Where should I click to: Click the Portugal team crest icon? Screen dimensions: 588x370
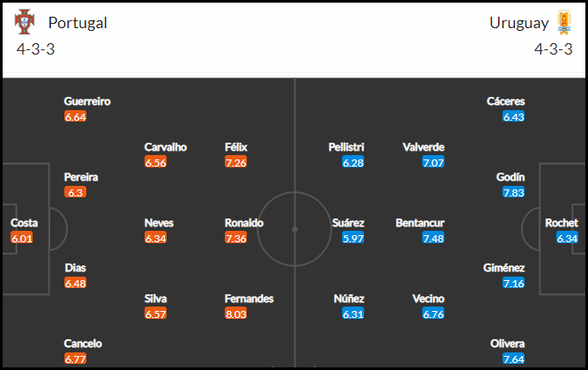pos(25,22)
